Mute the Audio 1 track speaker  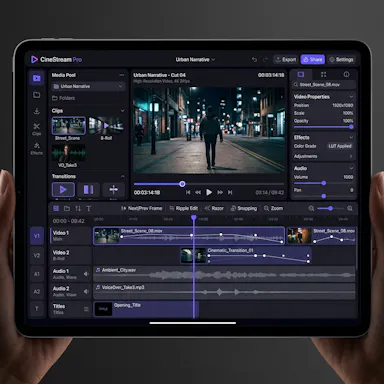[86, 274]
